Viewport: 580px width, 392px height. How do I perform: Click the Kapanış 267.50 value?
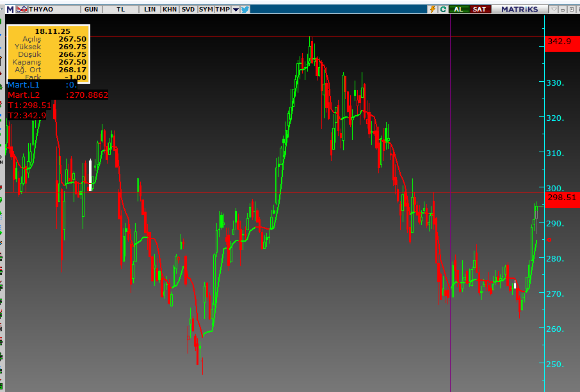72,62
